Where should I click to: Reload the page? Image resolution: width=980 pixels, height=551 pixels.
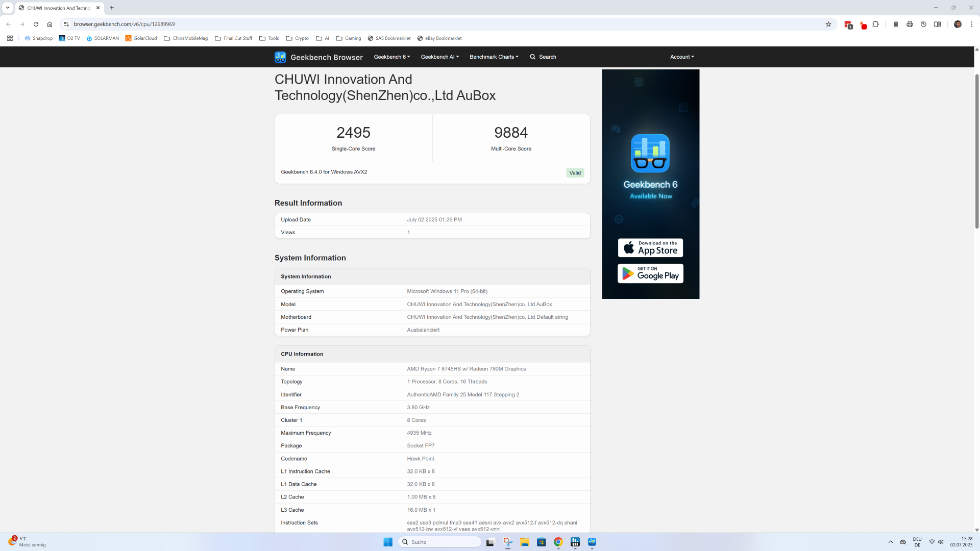coord(36,24)
